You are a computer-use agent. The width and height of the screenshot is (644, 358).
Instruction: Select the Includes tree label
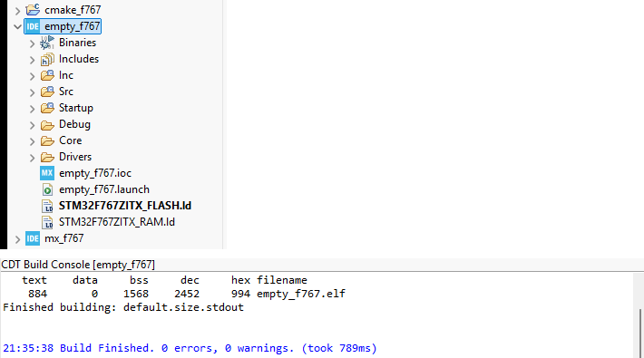tap(79, 59)
